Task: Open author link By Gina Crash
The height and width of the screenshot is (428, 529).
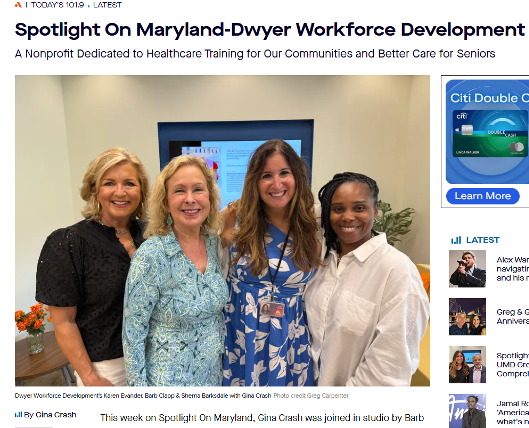Action: (50, 415)
